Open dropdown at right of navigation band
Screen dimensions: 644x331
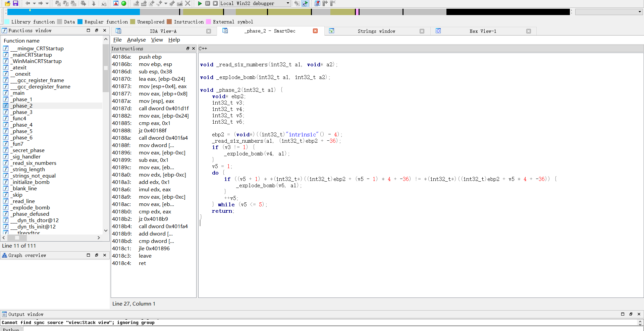point(639,12)
